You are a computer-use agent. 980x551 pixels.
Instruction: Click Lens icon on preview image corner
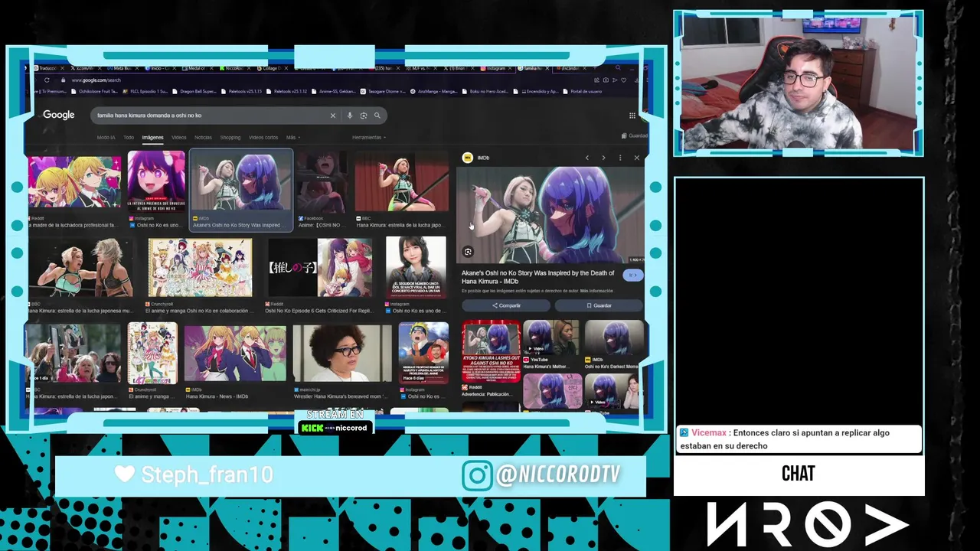pos(468,252)
